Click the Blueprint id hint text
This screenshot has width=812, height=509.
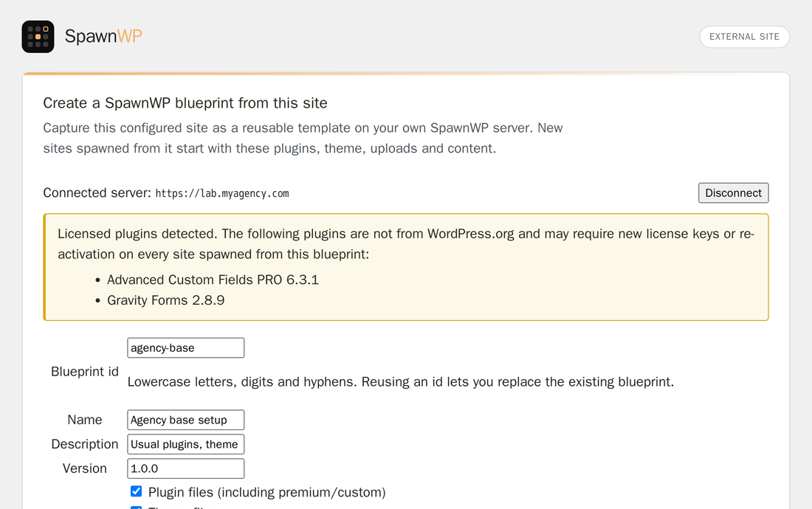pos(401,382)
